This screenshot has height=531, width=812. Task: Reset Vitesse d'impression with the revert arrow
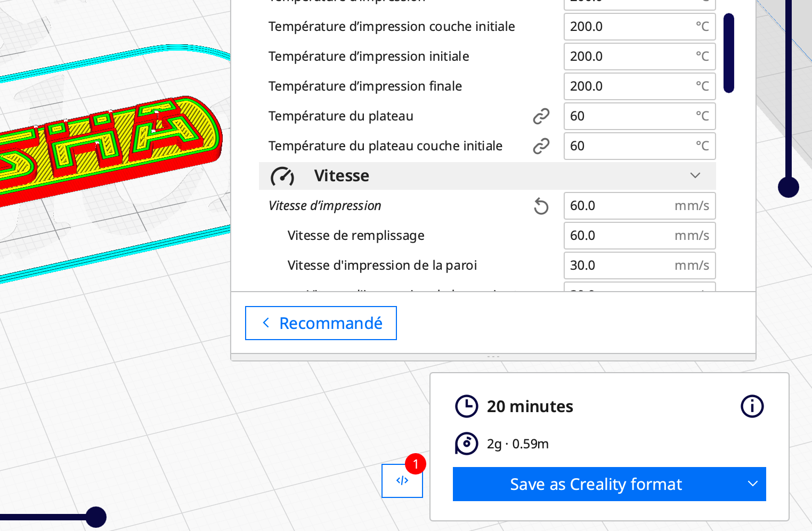(541, 206)
